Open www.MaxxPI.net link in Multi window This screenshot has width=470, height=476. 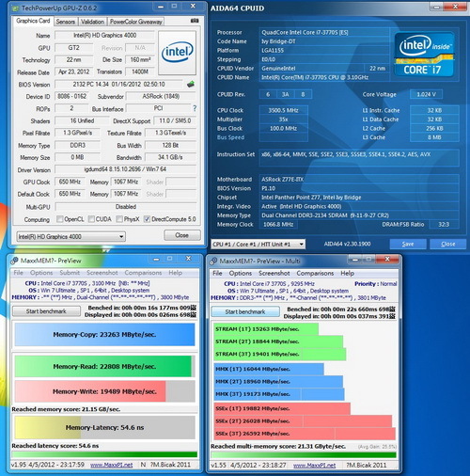tap(314, 466)
